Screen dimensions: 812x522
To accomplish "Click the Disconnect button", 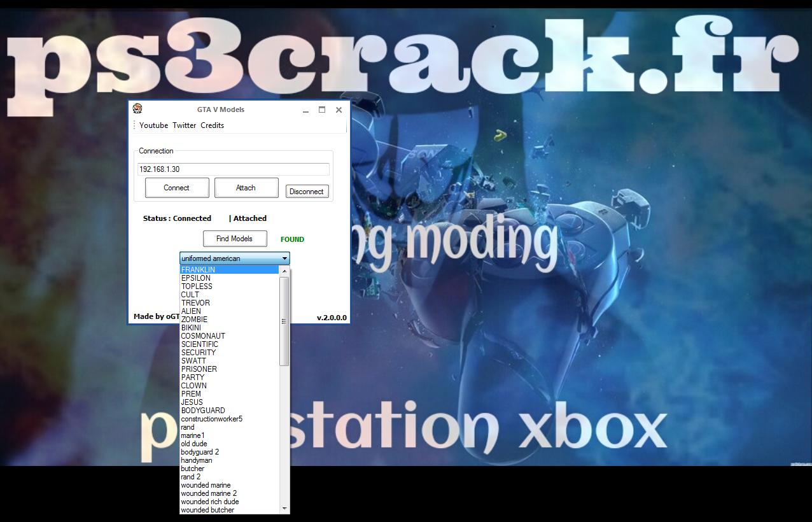I will click(307, 192).
